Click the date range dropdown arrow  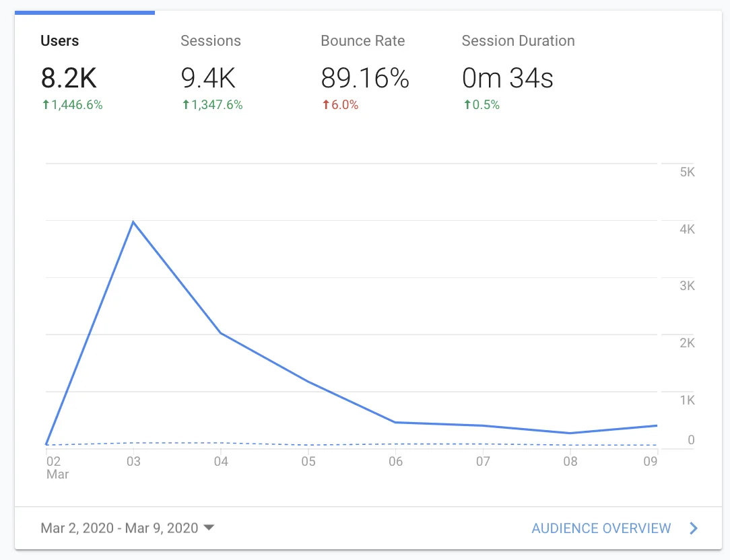(x=209, y=528)
